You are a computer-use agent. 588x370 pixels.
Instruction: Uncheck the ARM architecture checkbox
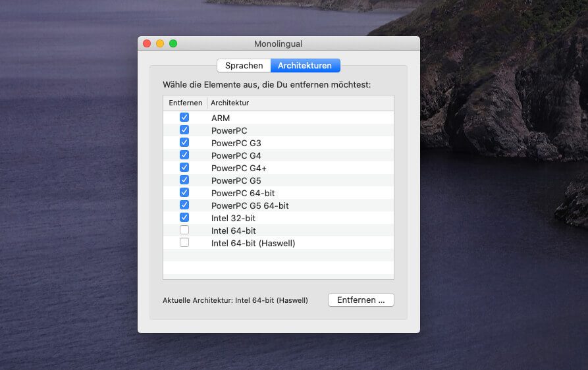point(184,117)
